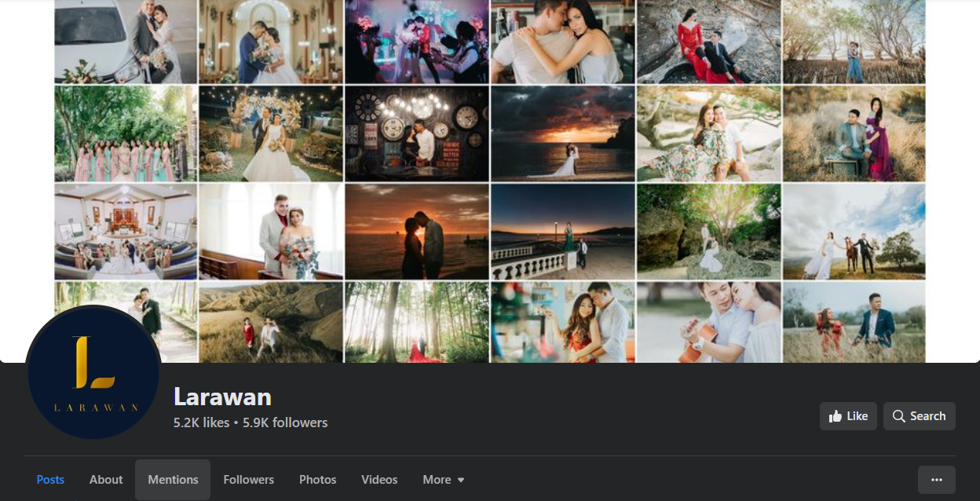Open the dark stormy sunset beach couple photo

[x=562, y=133]
